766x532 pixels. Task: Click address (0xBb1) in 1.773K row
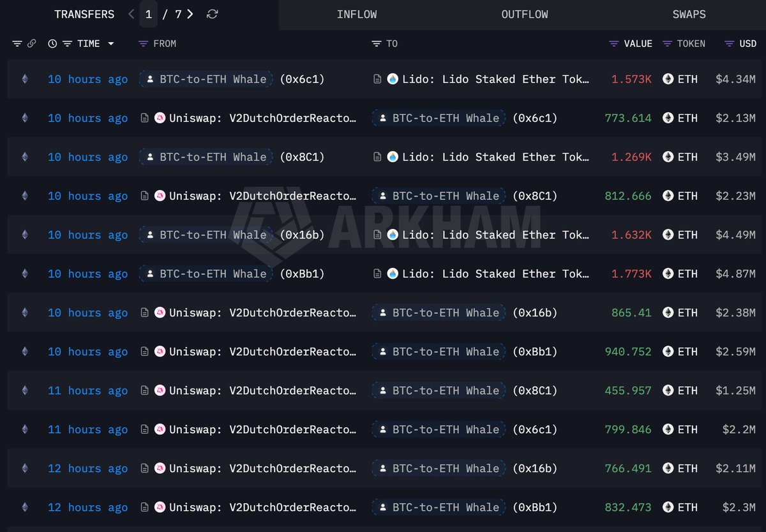click(302, 274)
